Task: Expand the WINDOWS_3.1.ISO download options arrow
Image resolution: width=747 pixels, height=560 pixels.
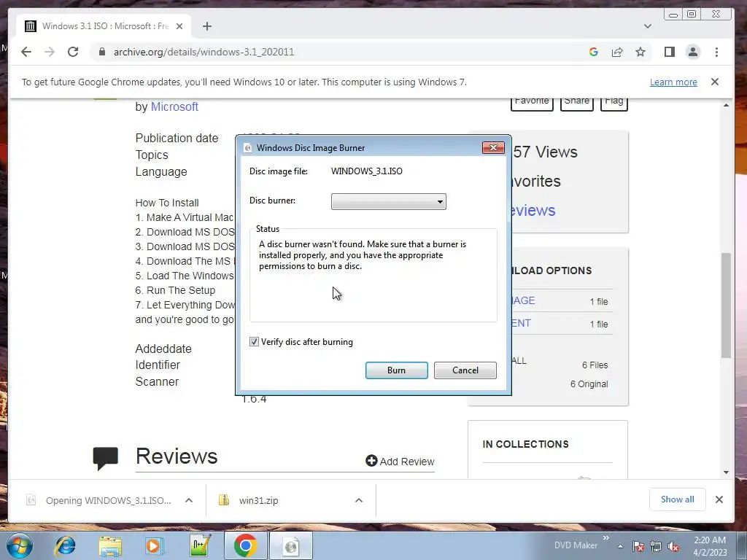Action: [x=189, y=500]
